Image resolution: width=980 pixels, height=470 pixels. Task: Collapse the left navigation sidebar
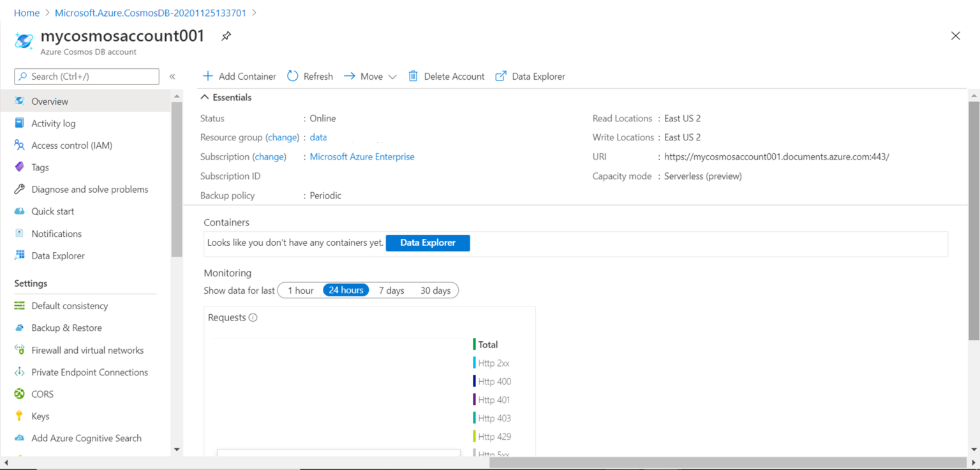point(172,75)
